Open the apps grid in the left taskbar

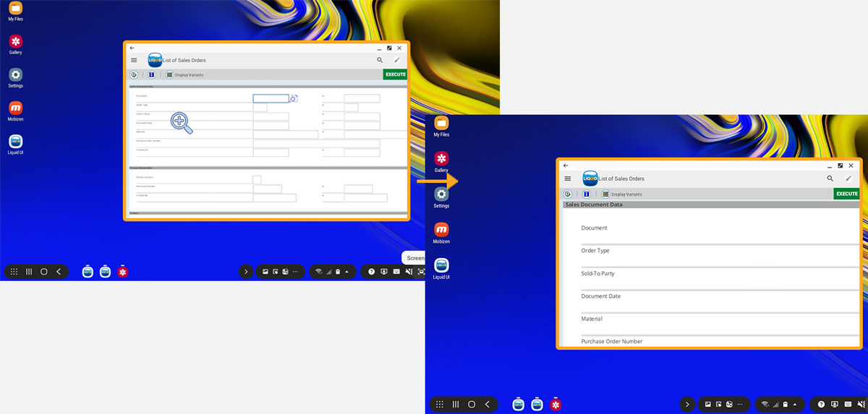click(14, 272)
